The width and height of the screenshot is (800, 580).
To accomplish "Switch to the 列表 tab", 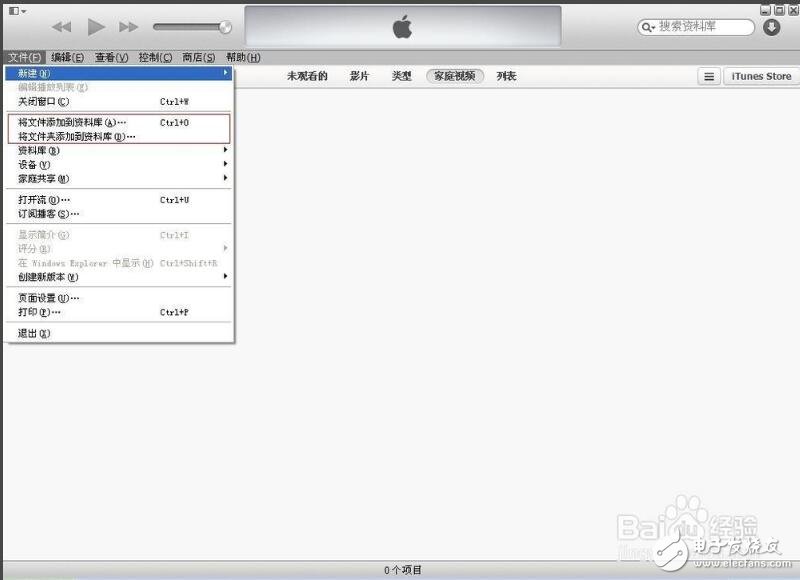I will coord(505,75).
